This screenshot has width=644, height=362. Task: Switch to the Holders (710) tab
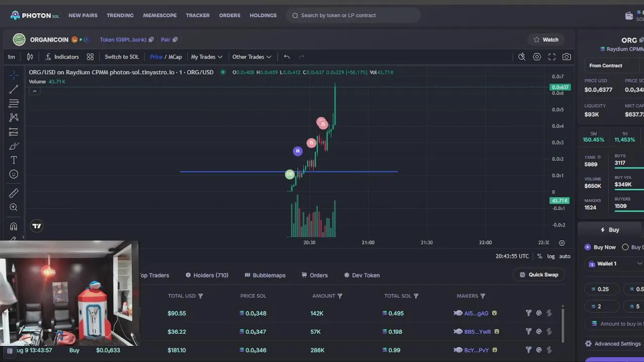pyautogui.click(x=207, y=276)
